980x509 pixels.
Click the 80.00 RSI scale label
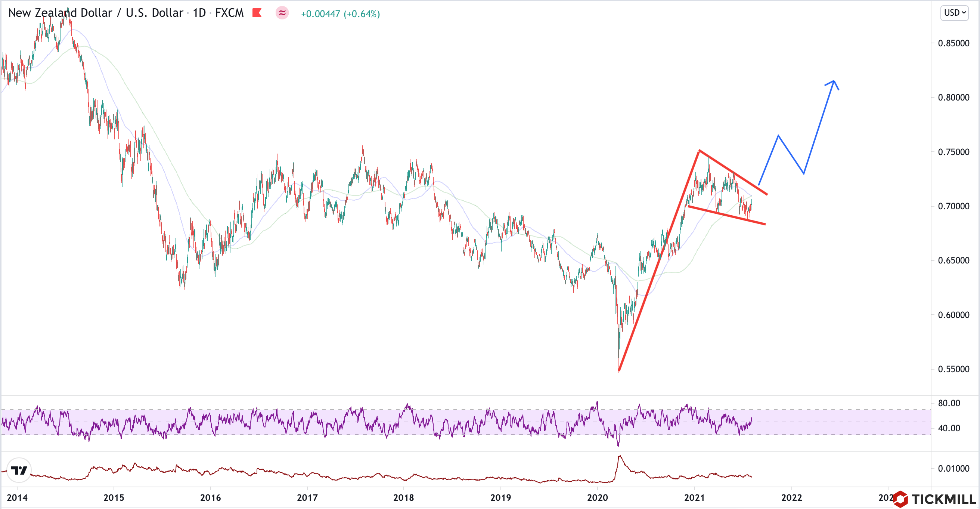[949, 403]
